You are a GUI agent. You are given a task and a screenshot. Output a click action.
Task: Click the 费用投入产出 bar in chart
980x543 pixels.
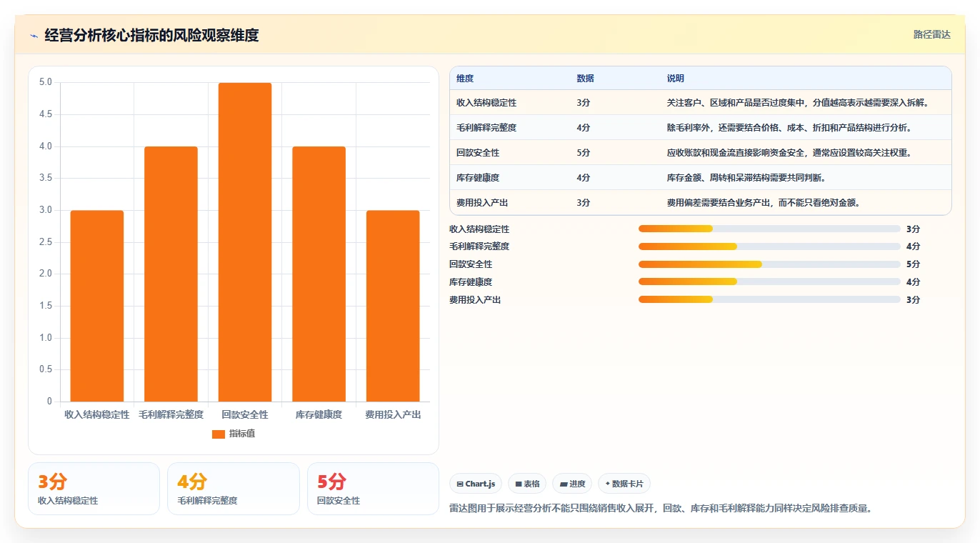(x=393, y=306)
